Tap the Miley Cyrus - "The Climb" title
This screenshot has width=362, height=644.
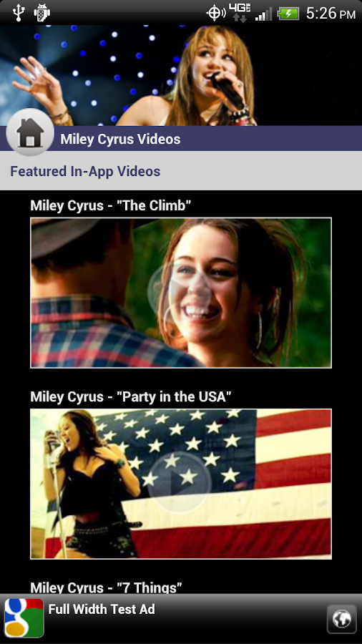[x=111, y=205]
